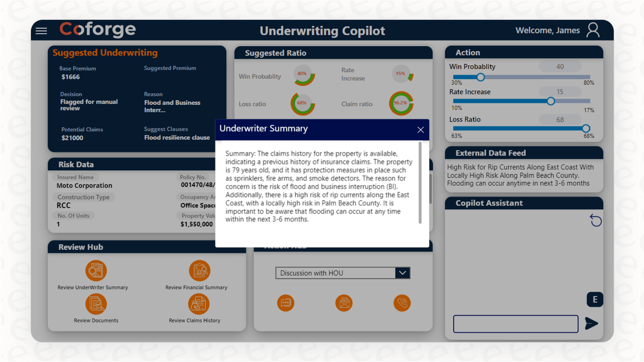Open the James user profile icon
Image resolution: width=644 pixels, height=362 pixels.
(593, 30)
